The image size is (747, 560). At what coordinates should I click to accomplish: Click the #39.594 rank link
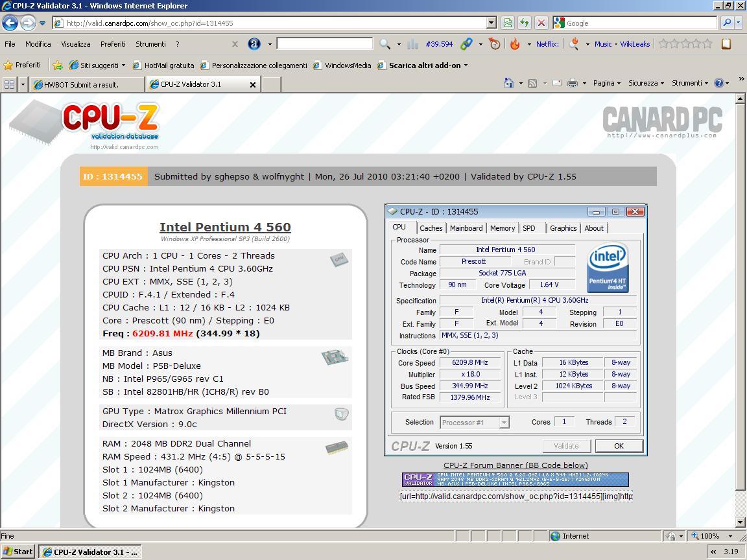439,44
